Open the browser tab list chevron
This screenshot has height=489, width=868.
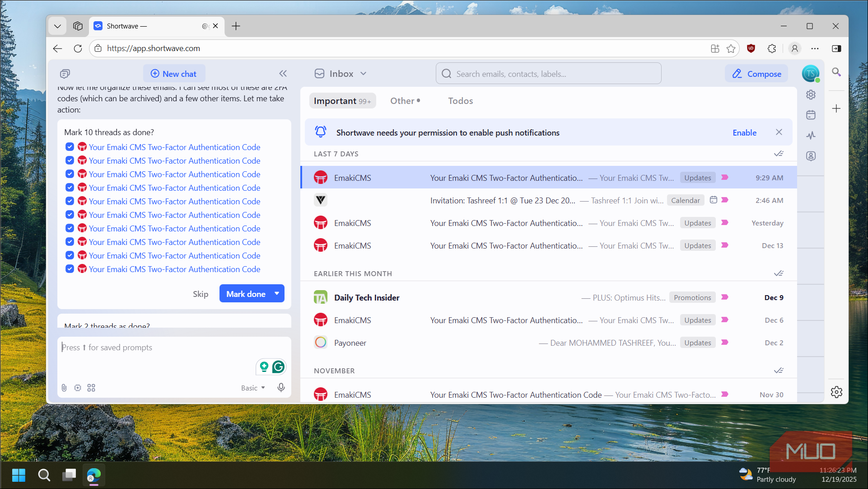point(57,26)
